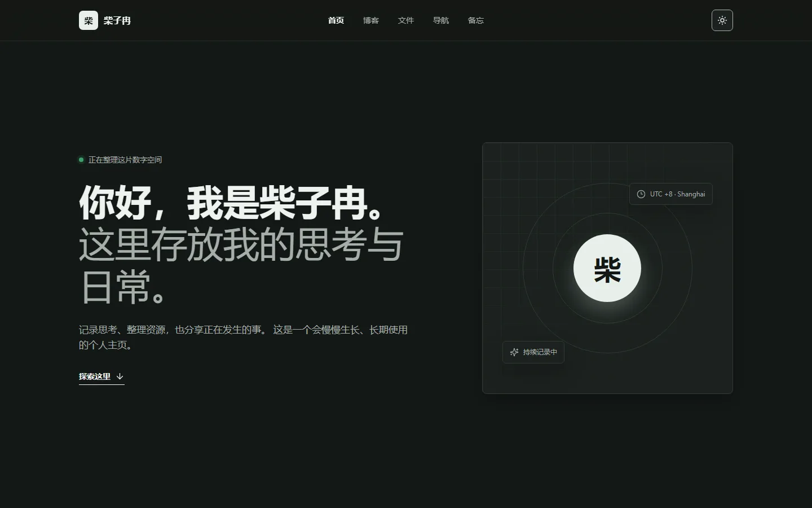The height and width of the screenshot is (508, 812).
Task: Go to the 备忘 page
Action: pos(476,20)
